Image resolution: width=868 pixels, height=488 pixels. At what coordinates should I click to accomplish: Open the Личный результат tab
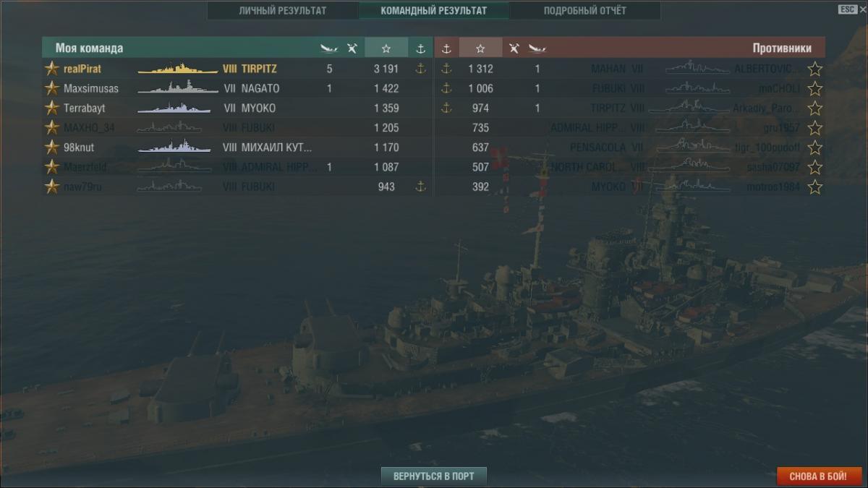coord(283,11)
